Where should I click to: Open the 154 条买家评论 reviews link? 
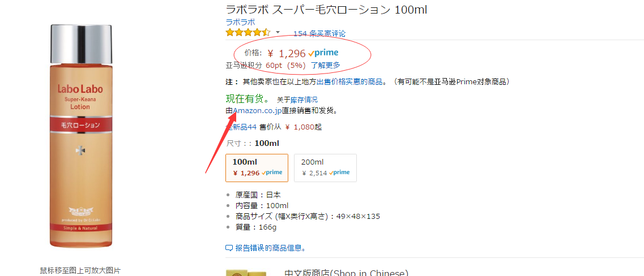click(319, 33)
